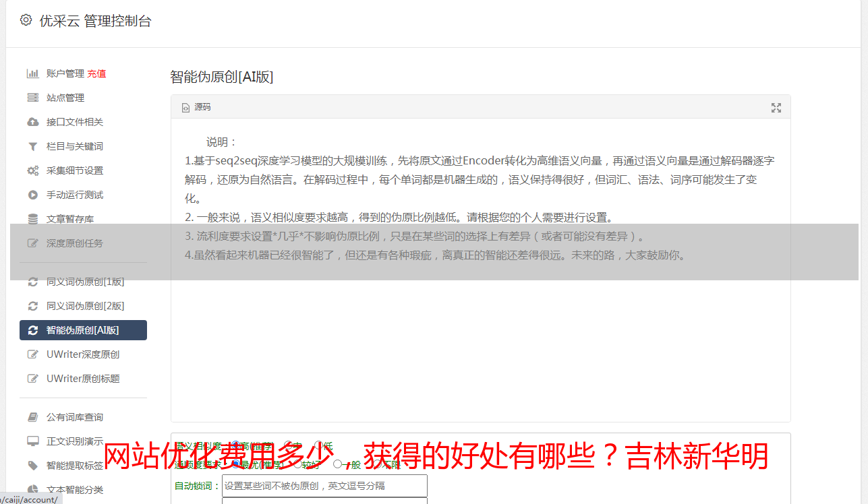The width and height of the screenshot is (868, 504).
Task: Click the 手动运行测试 play icon
Action: [x=32, y=195]
